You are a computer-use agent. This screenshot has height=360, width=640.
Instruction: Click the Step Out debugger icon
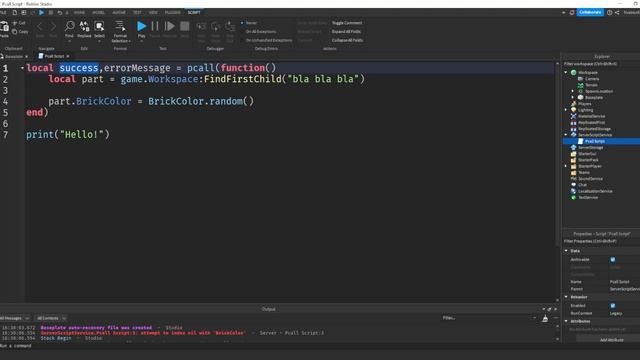(230, 27)
